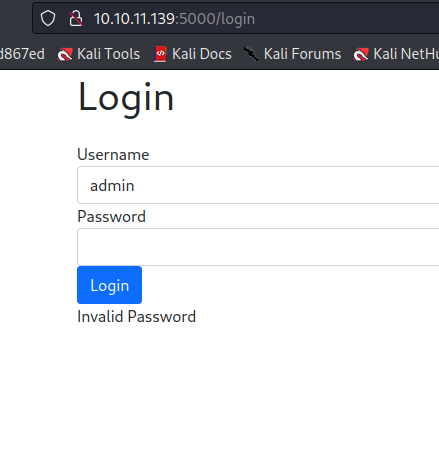Click the red Kali Docs bookmark icon
The width and height of the screenshot is (439, 456).
160,54
